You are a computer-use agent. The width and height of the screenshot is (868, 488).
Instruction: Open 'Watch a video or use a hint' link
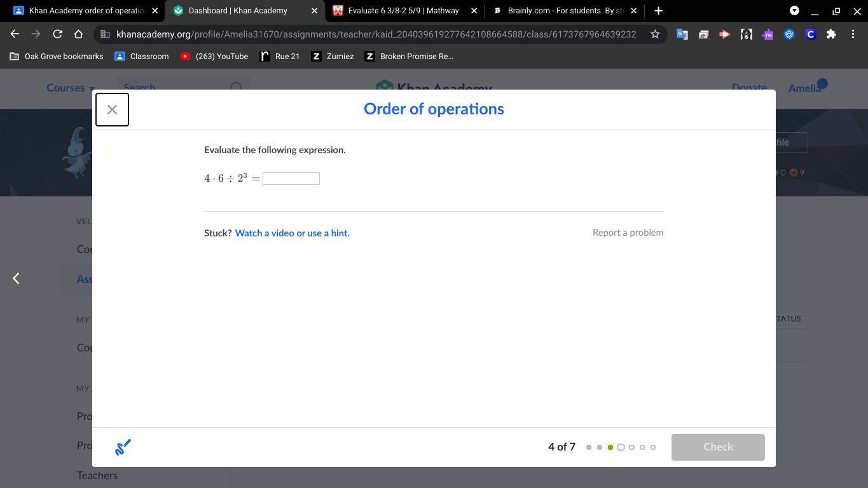(293, 233)
